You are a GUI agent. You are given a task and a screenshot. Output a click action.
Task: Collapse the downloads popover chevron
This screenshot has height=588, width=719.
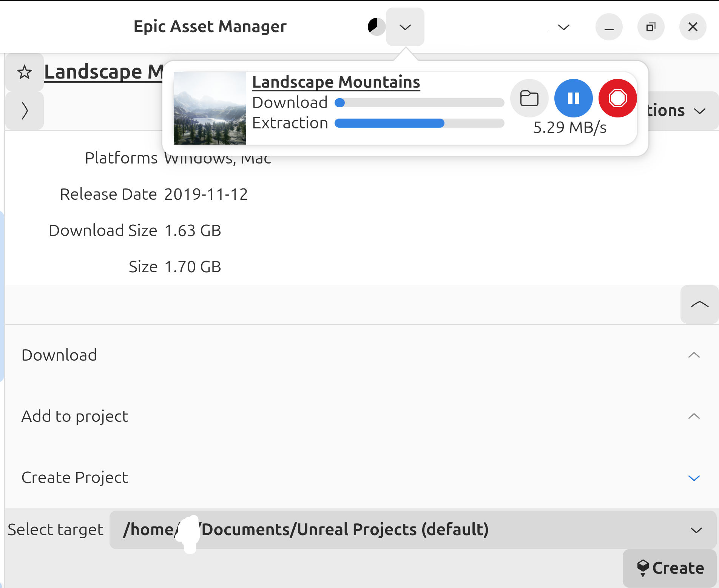405,27
